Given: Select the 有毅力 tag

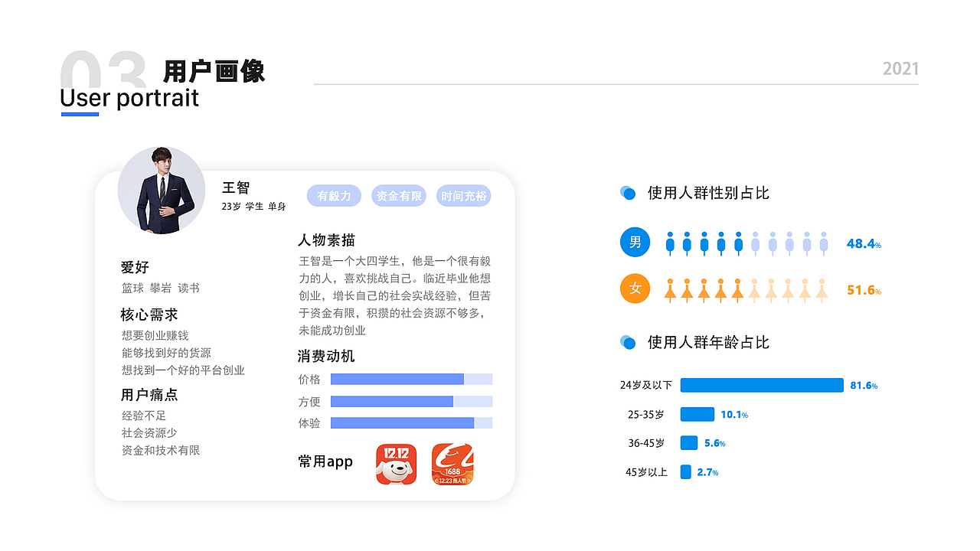Looking at the screenshot, I should (334, 195).
